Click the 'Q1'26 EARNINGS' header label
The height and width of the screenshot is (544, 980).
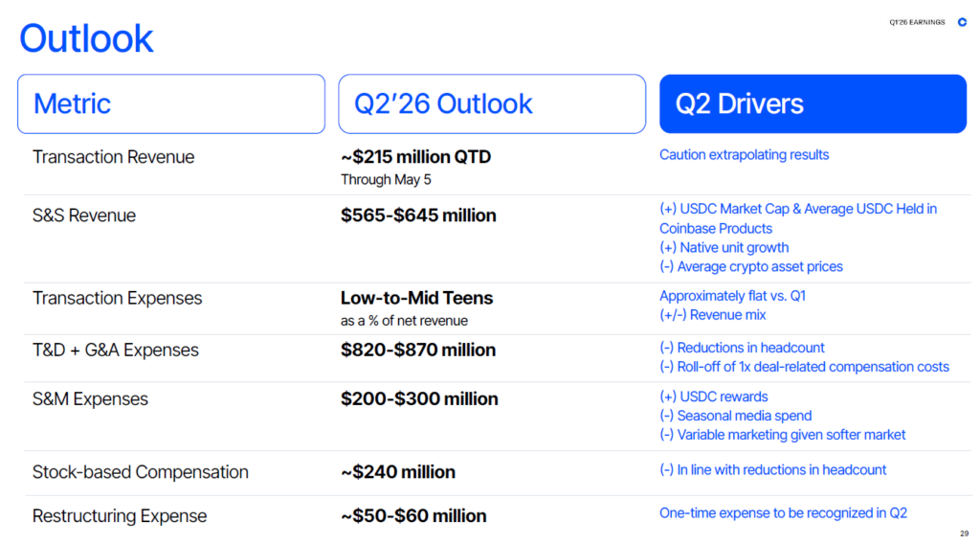(917, 22)
